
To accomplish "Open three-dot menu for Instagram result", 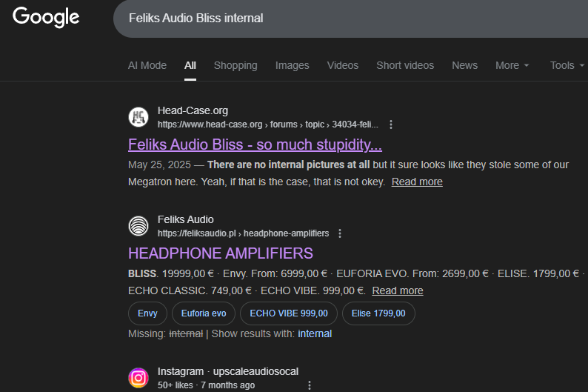I will click(310, 385).
